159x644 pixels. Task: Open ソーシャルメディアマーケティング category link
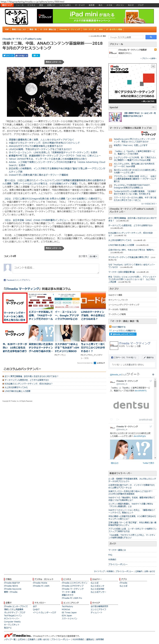(x=124, y=304)
